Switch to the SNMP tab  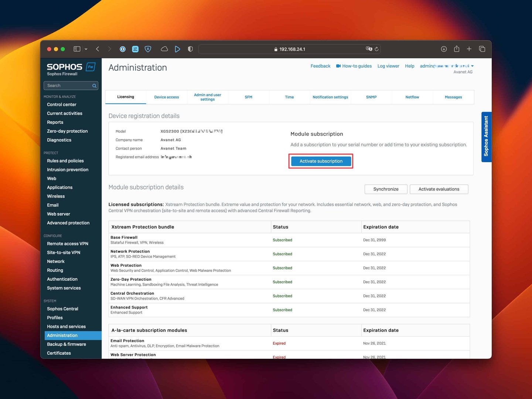(x=371, y=97)
